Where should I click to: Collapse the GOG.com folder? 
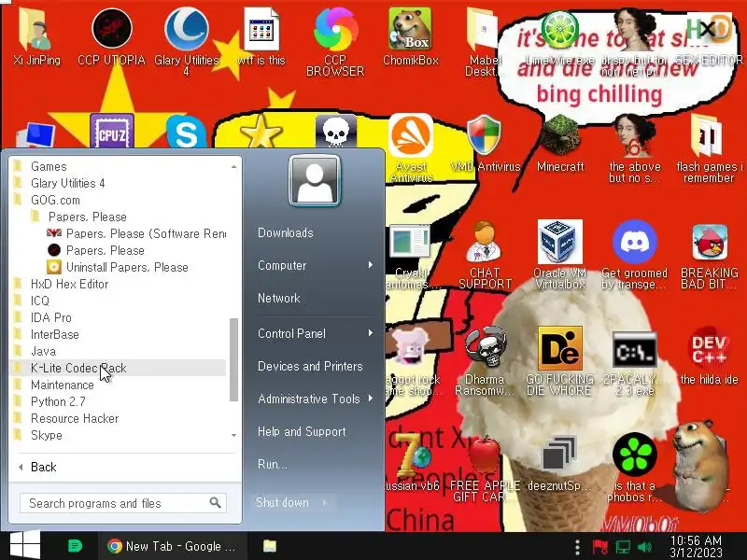click(x=119, y=200)
